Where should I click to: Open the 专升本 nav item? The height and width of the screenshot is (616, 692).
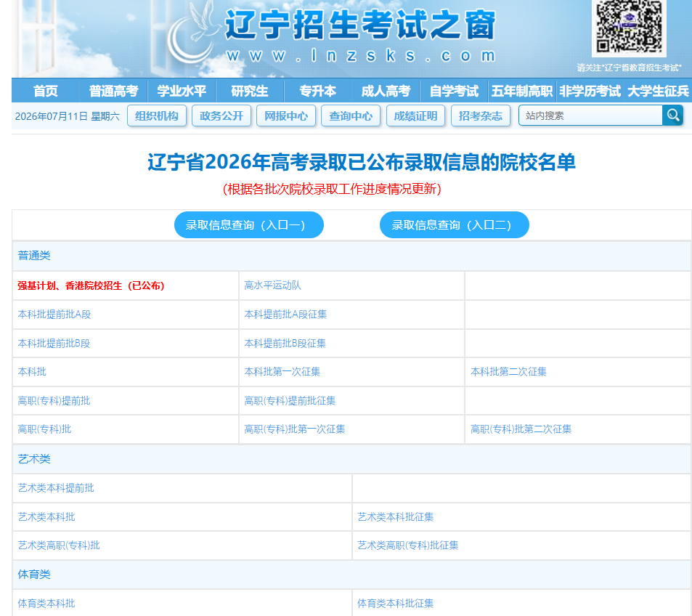pyautogui.click(x=318, y=91)
